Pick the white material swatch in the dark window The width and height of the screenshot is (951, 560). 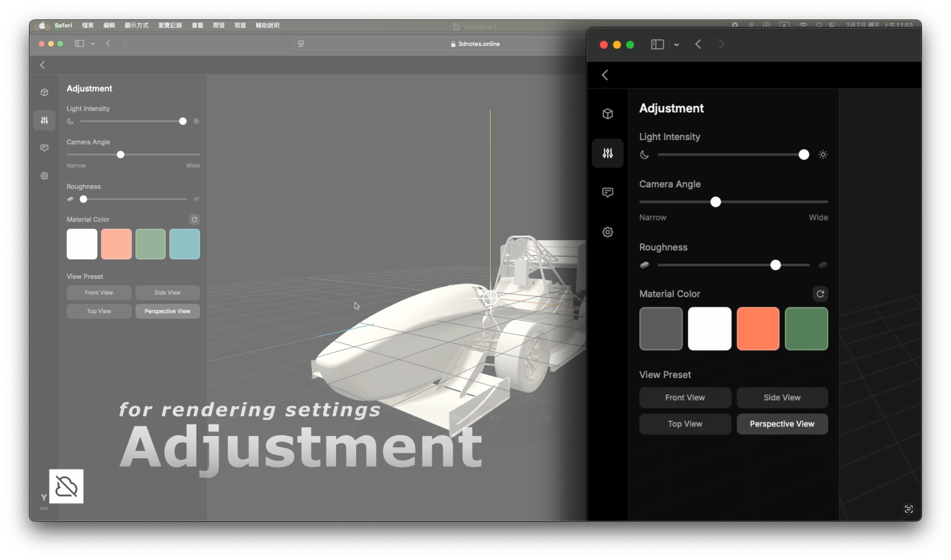pyautogui.click(x=709, y=329)
